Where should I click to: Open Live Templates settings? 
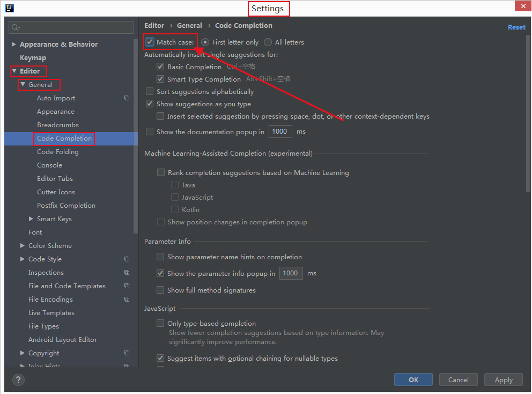click(51, 313)
